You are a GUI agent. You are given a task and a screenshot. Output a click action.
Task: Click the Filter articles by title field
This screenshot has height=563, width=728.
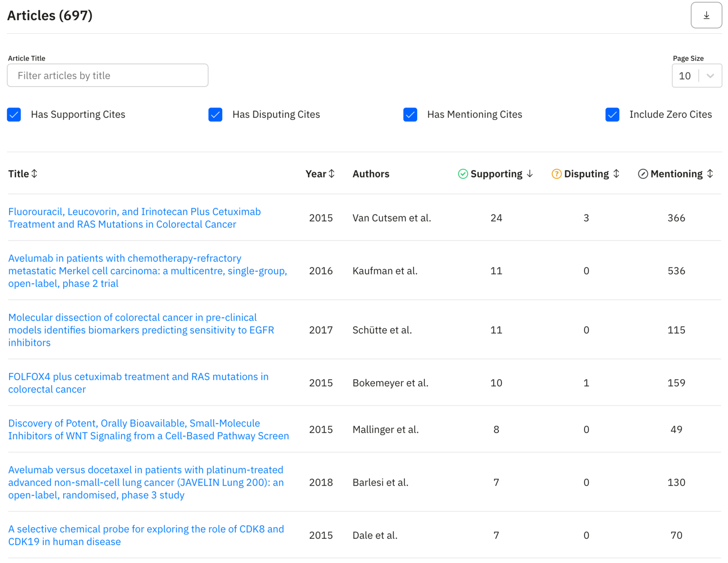(x=107, y=75)
